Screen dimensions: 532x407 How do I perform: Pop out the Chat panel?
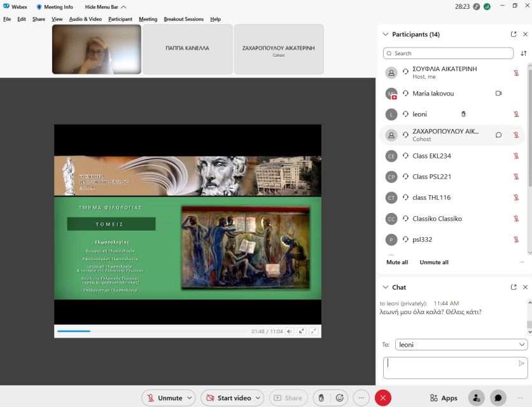(x=514, y=287)
